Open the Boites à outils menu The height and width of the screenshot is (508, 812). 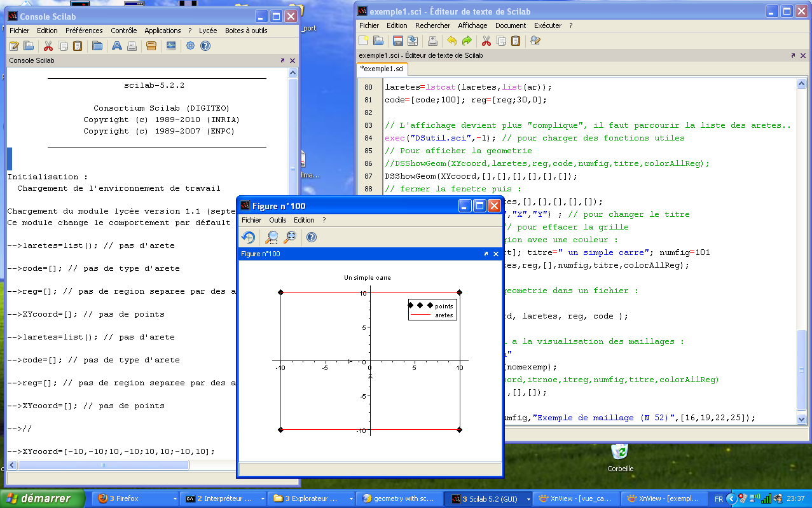(x=247, y=31)
